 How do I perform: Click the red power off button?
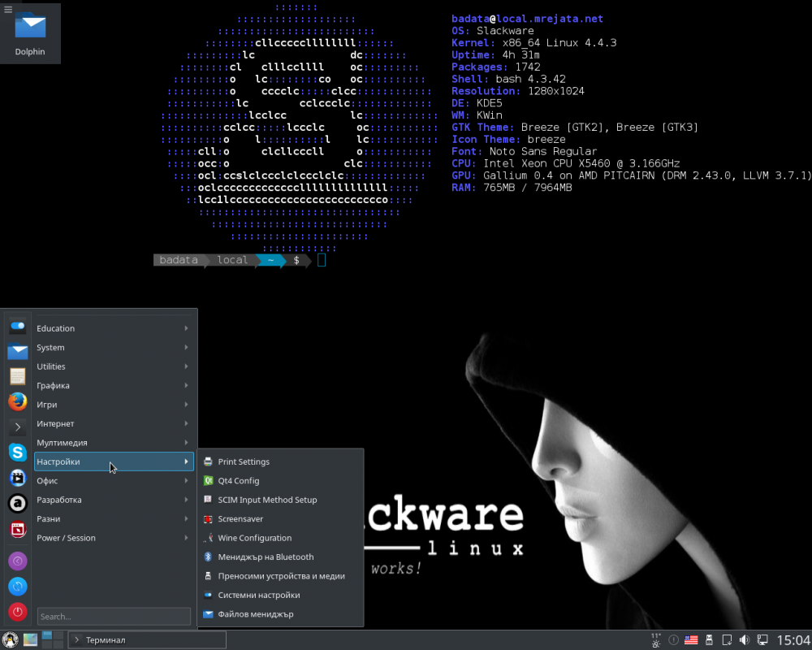pyautogui.click(x=18, y=612)
